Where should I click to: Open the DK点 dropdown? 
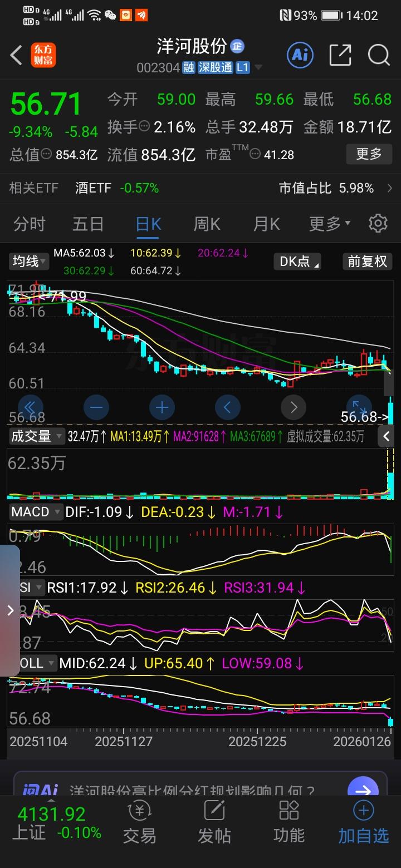click(x=297, y=261)
